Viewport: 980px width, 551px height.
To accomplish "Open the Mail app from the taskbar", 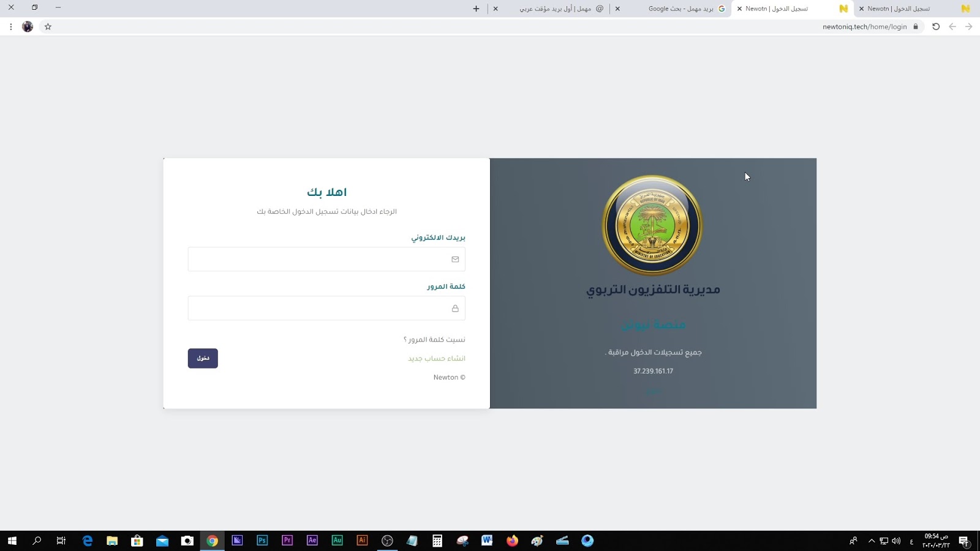I will (x=162, y=541).
